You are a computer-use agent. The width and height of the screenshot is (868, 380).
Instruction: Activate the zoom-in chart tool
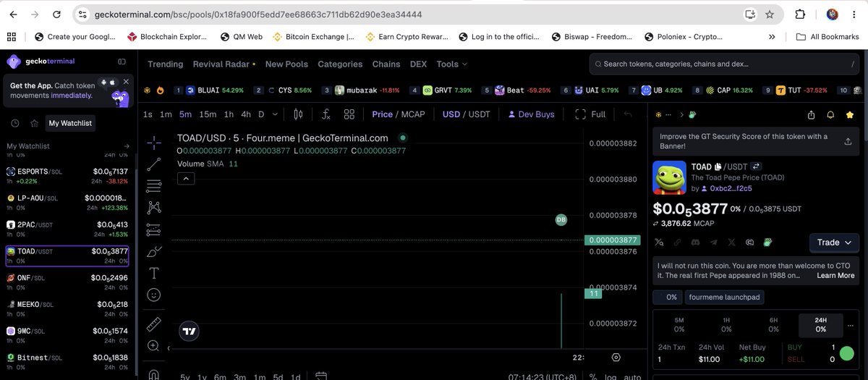[x=154, y=346]
